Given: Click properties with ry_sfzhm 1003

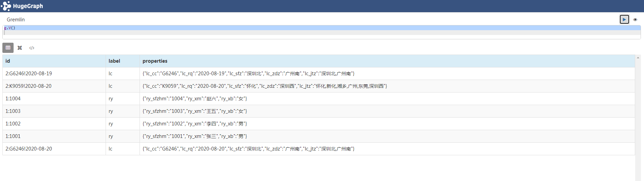Looking at the screenshot, I should click(x=387, y=111).
